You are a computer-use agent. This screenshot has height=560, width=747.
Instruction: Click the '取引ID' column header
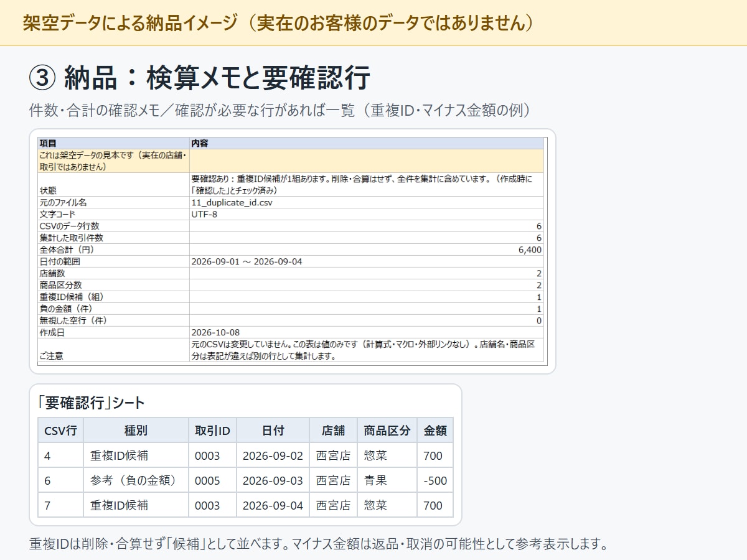(212, 430)
